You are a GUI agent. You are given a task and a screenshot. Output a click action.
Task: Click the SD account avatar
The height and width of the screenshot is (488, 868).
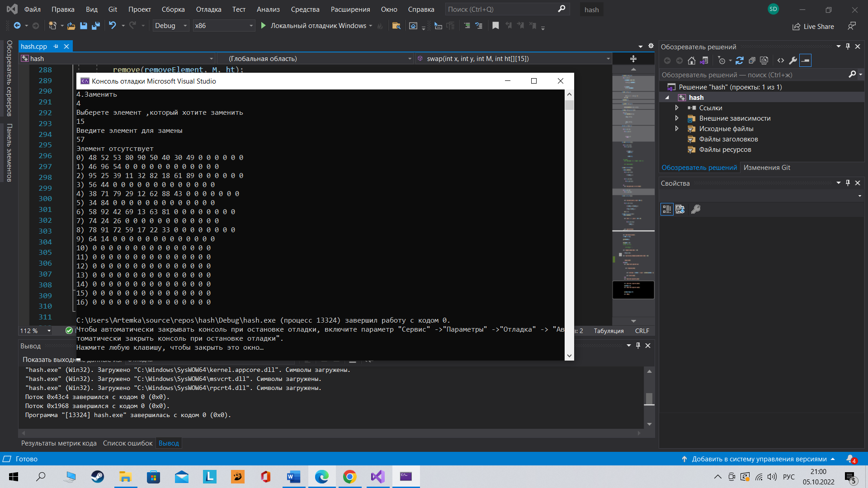coord(773,9)
